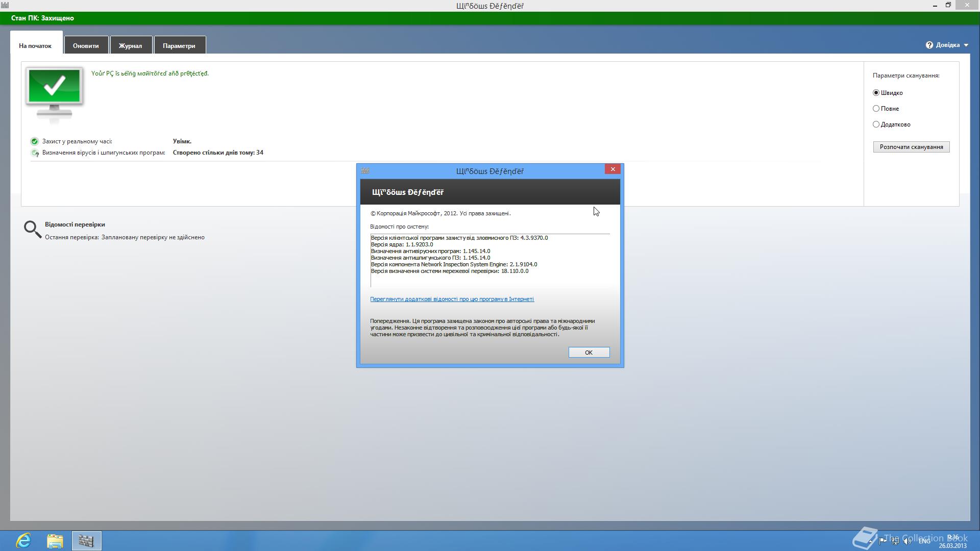Image resolution: width=980 pixels, height=551 pixels.
Task: Switch to the Оновити tab
Action: click(x=86, y=45)
